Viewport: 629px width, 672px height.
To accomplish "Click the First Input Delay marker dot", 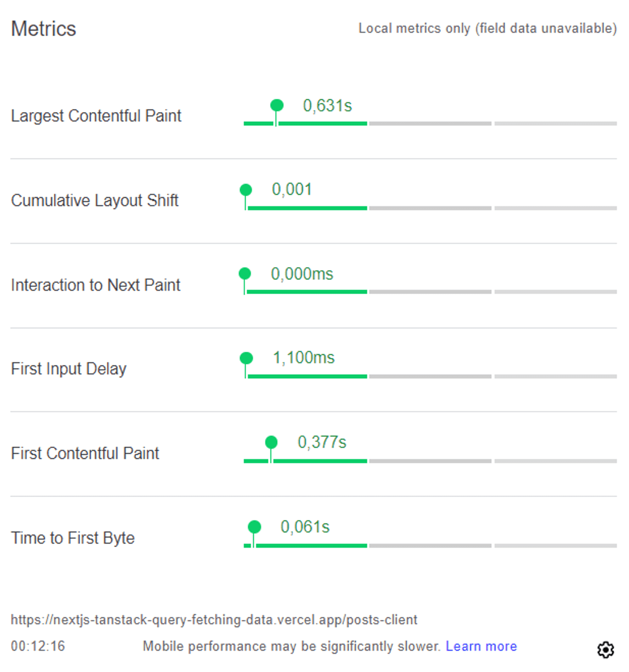I will pyautogui.click(x=246, y=358).
